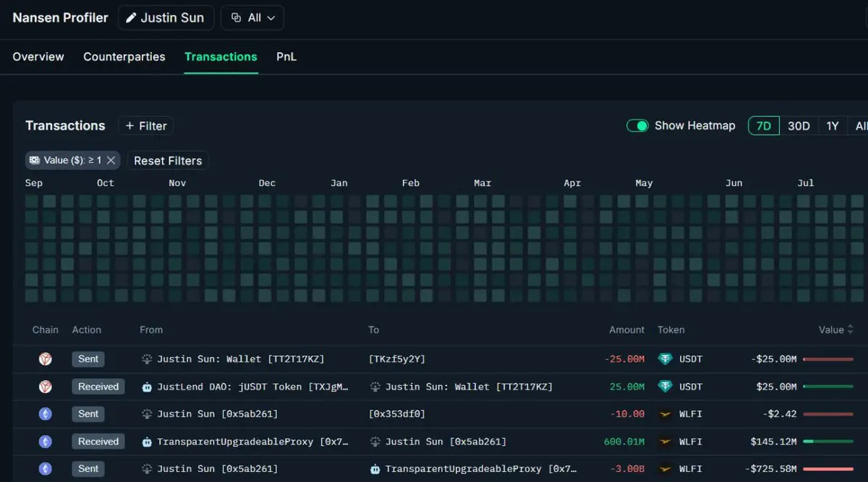Click the From-column entity icon in the Sent USDT row

[x=147, y=359]
